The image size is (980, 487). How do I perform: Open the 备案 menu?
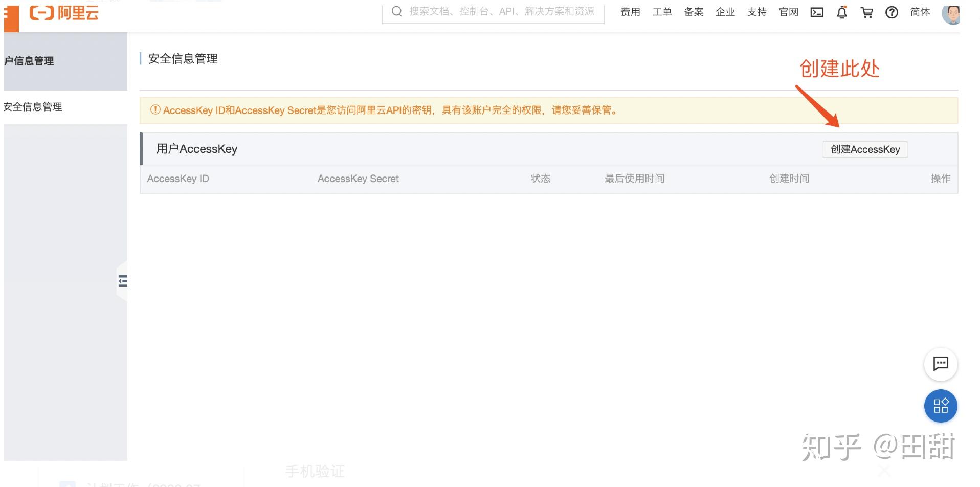(694, 12)
